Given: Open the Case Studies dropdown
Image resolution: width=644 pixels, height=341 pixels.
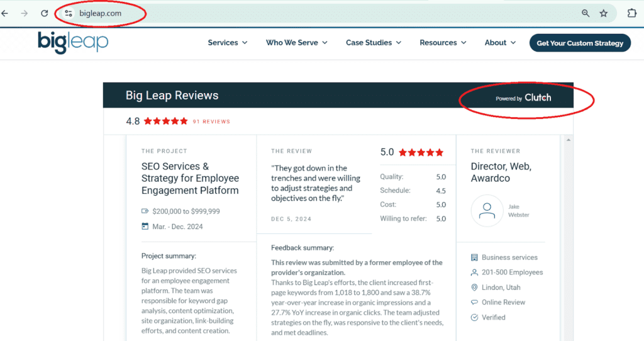Looking at the screenshot, I should 374,43.
